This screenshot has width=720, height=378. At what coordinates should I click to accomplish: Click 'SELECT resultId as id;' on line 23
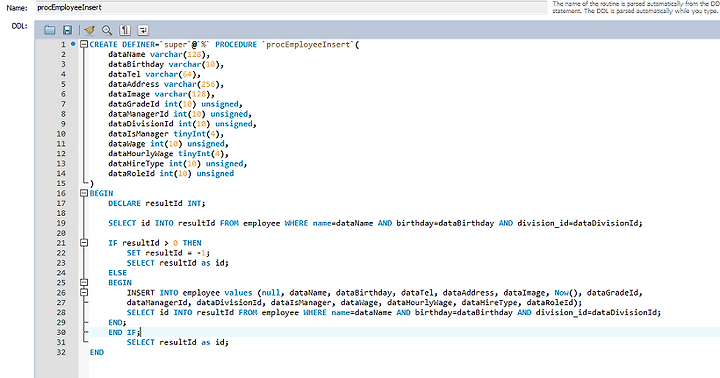tap(177, 263)
